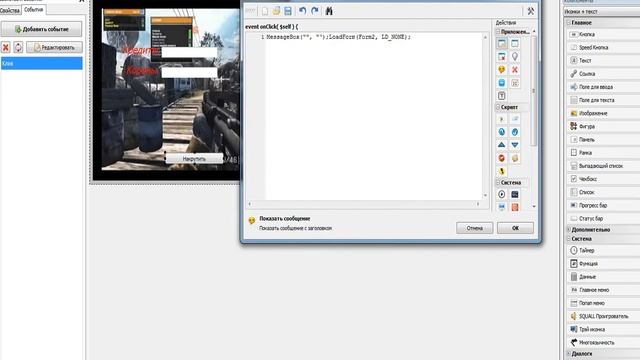Click the Добавить событие button
This screenshot has height=360, width=640.
42,29
